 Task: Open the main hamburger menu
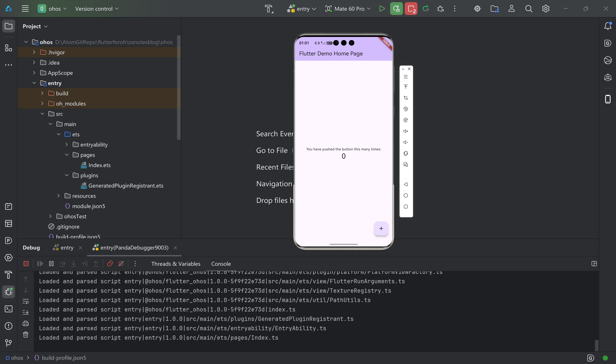coord(25,9)
